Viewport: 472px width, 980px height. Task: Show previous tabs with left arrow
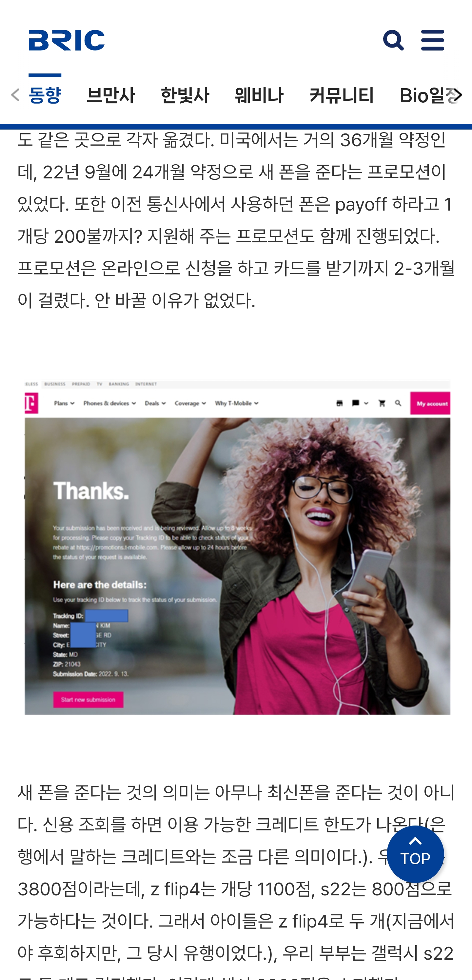pyautogui.click(x=15, y=95)
